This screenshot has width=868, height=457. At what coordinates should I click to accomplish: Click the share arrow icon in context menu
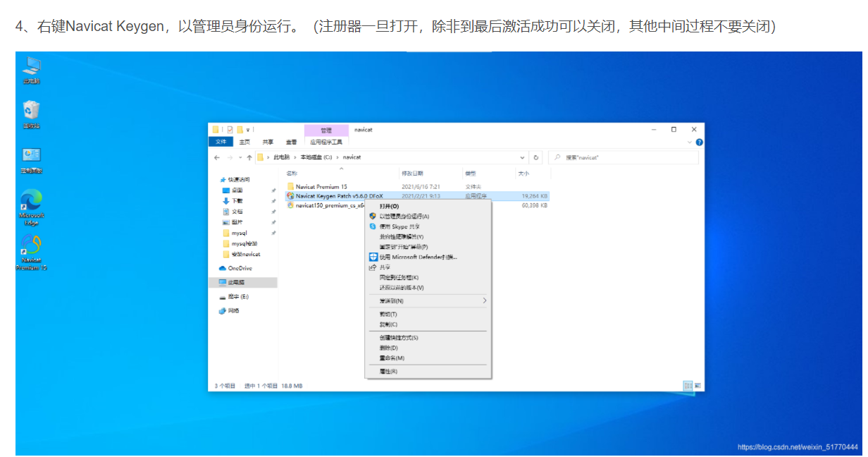(x=373, y=267)
